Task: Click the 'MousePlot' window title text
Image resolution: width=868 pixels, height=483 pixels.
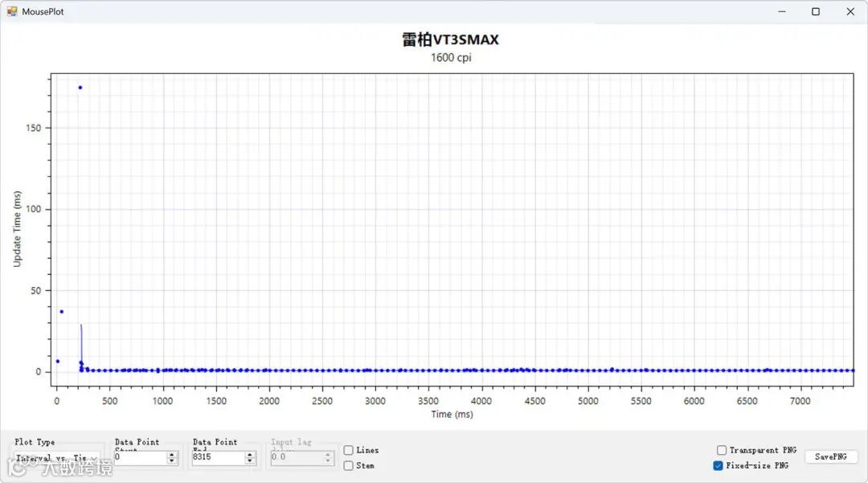Action: pyautogui.click(x=43, y=11)
